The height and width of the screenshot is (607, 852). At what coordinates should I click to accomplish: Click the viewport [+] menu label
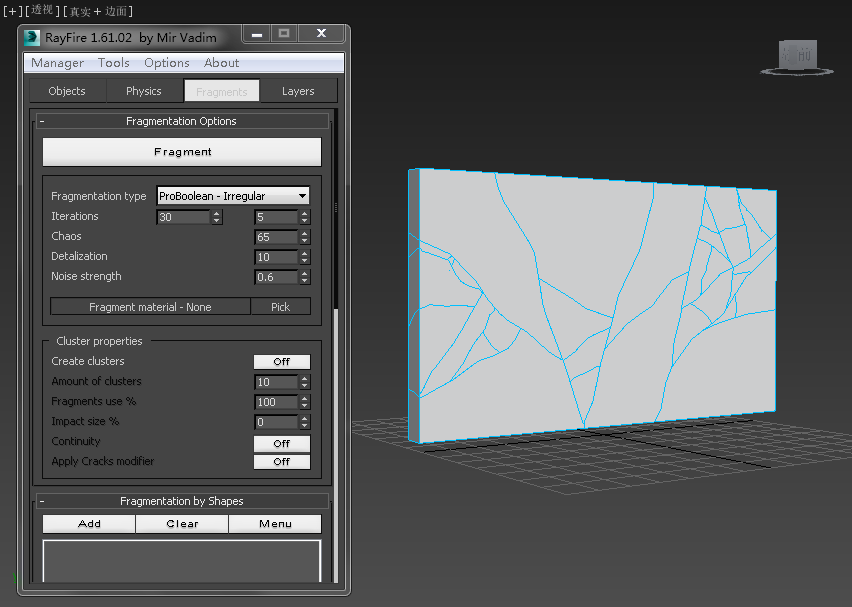(x=13, y=10)
